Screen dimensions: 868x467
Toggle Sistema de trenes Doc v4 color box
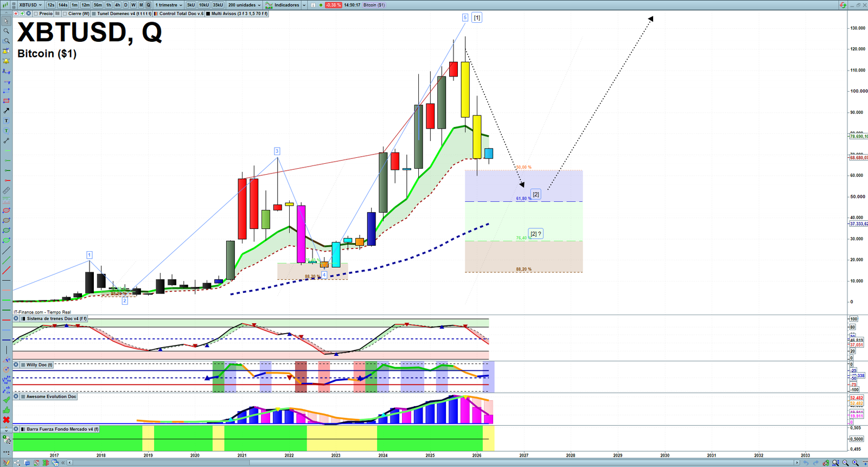23,319
